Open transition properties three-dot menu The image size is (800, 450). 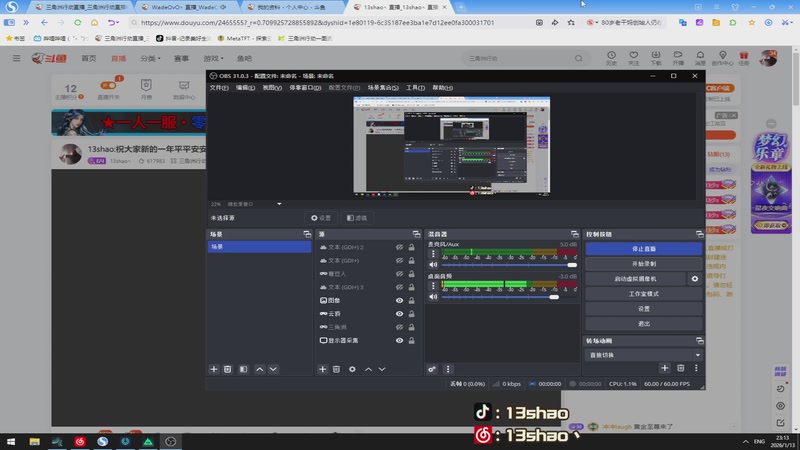coord(696,368)
